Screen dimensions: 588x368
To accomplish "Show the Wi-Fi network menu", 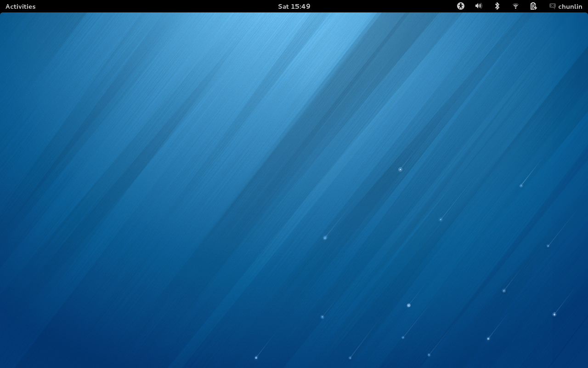I will (515, 6).
